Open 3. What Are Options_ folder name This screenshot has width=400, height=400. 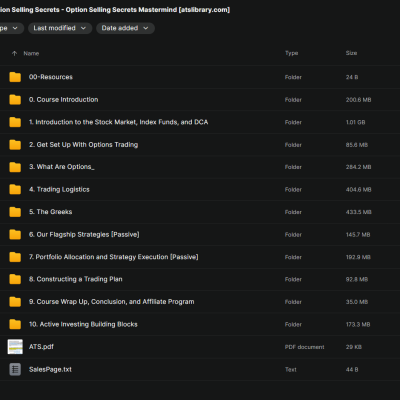coord(62,167)
